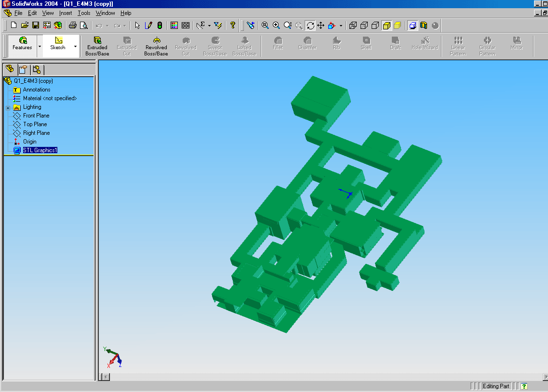The image size is (548, 392).
Task: Click Revolved Boss/Base feature button
Action: (156, 46)
